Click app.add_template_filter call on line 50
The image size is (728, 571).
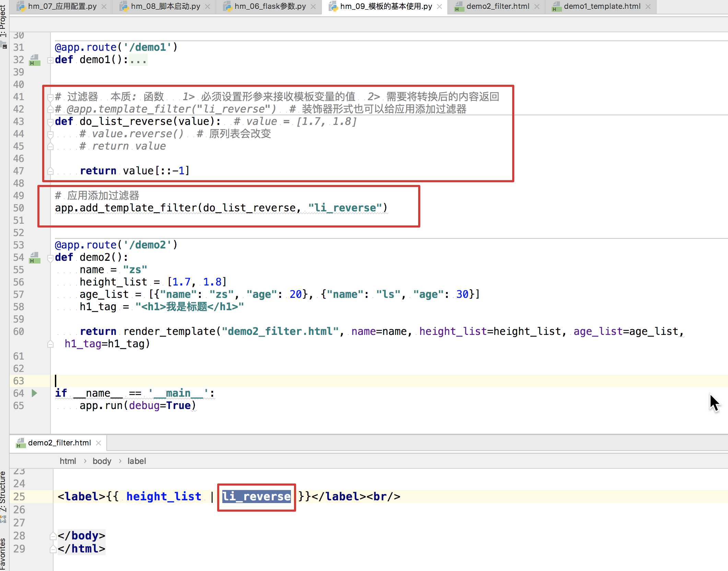pos(221,208)
